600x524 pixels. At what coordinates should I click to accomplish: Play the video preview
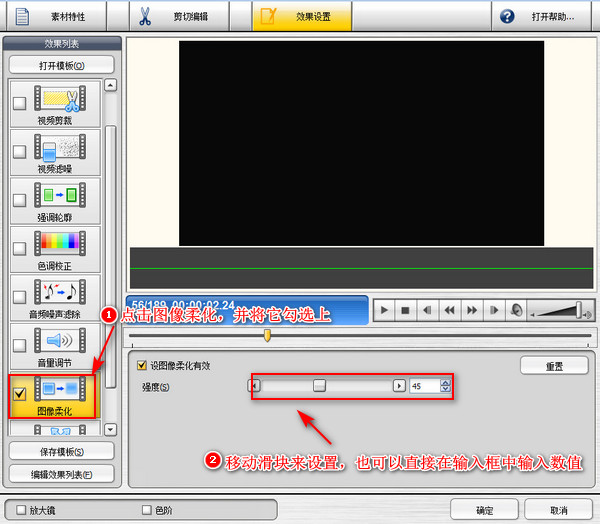pyautogui.click(x=384, y=310)
